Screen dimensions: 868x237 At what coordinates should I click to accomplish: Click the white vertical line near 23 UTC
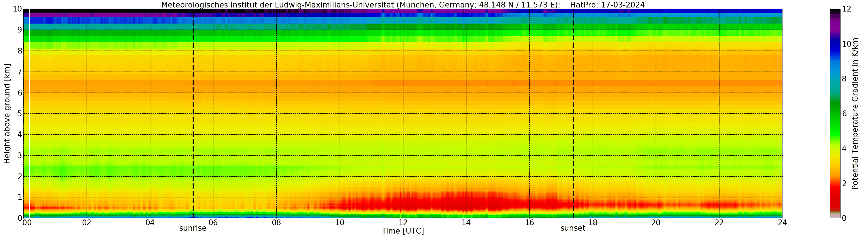point(747,114)
